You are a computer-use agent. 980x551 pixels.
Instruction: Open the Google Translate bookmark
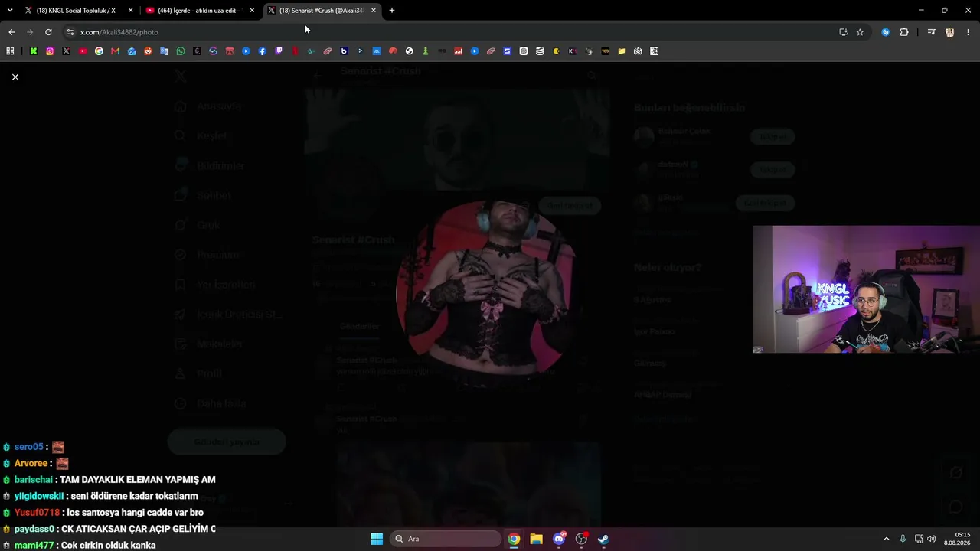tap(164, 51)
